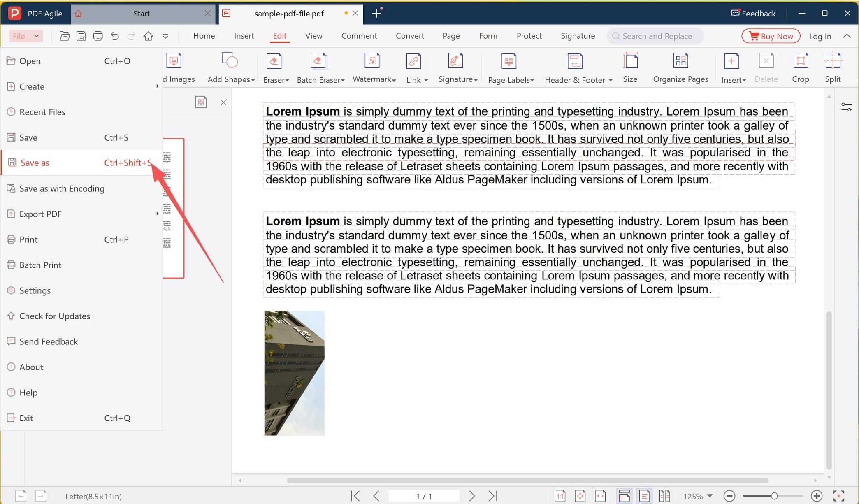Open the Convert ribbon tab
This screenshot has height=504, width=859.
pyautogui.click(x=410, y=36)
